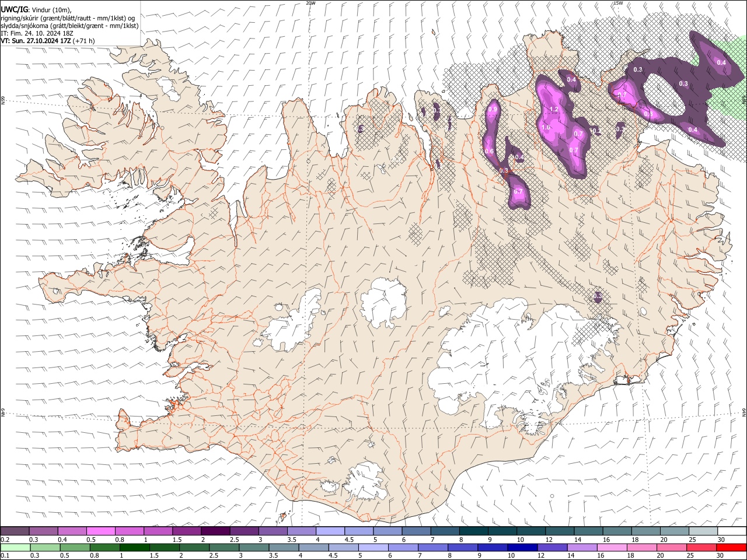
Task: Pick the royal blue 9 rain legend swatch
Action: point(492,547)
